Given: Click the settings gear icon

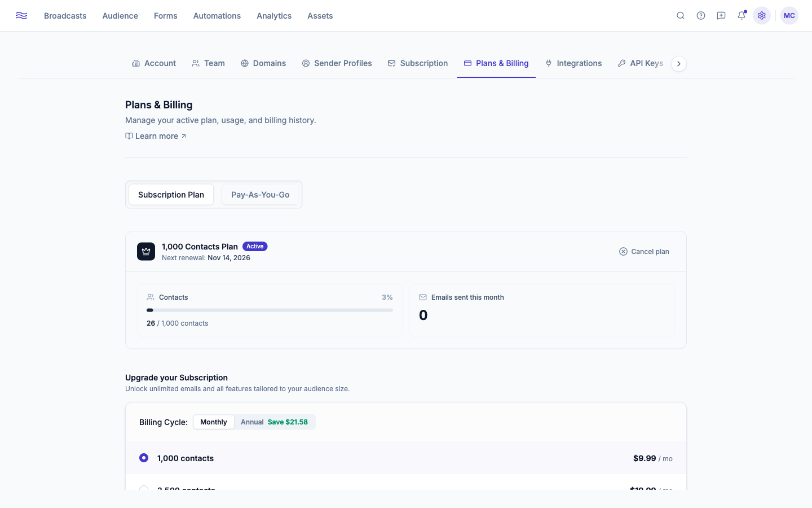Looking at the screenshot, I should coord(762,16).
